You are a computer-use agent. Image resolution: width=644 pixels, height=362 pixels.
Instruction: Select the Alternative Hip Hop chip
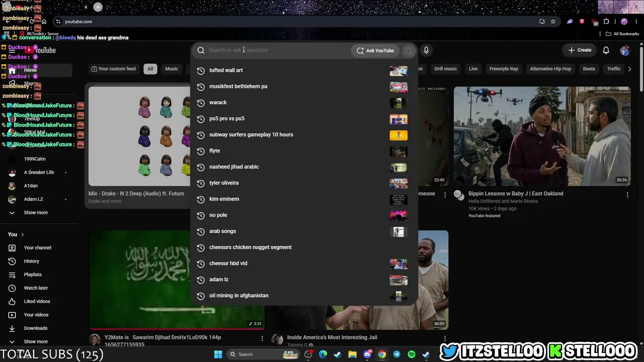[x=550, y=69]
